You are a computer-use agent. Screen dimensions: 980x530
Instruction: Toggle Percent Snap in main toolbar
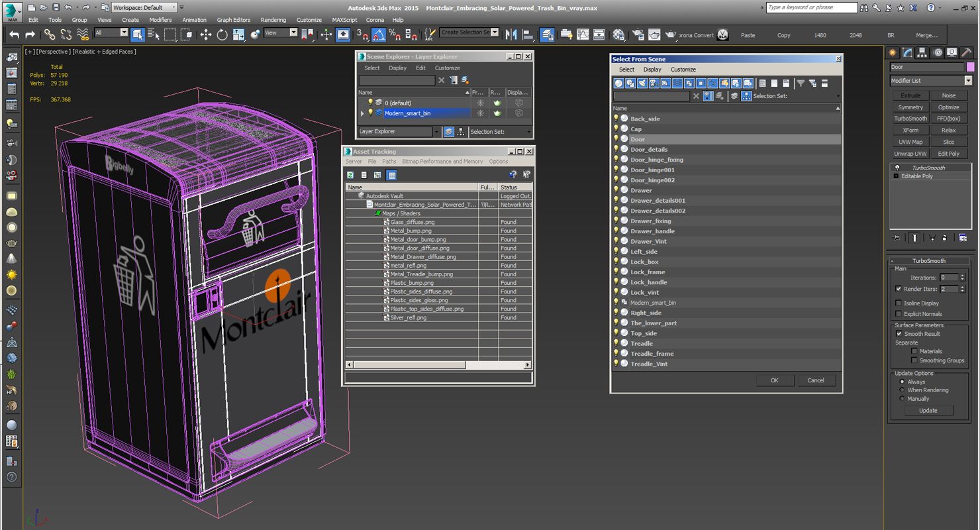tap(395, 34)
